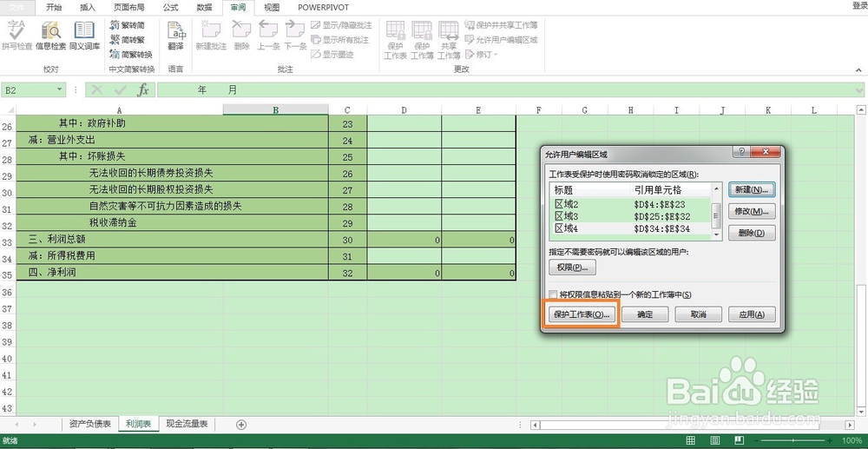The width and height of the screenshot is (868, 449).
Task: Toggle 显示所有批注
Action: [339, 40]
